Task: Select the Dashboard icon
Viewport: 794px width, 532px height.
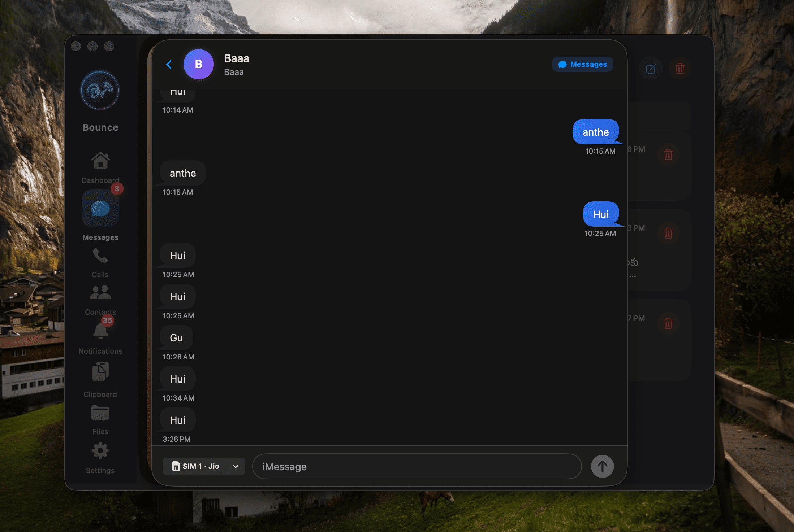Action: coord(100,160)
